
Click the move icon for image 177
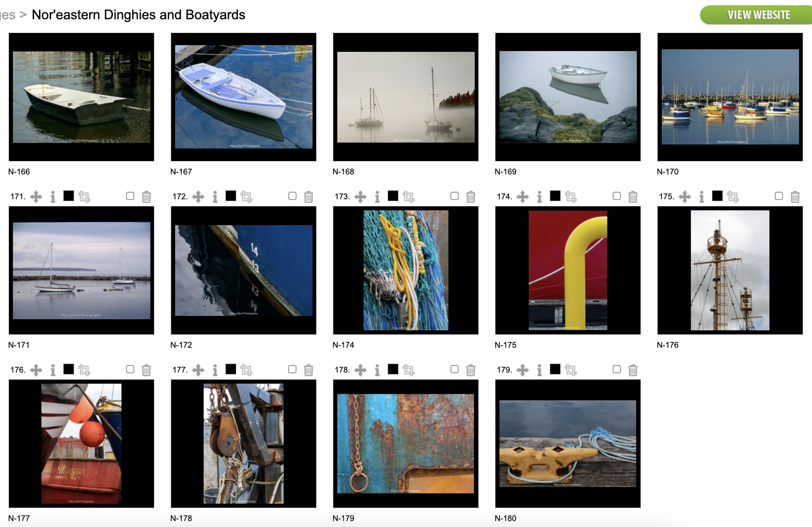[198, 370]
